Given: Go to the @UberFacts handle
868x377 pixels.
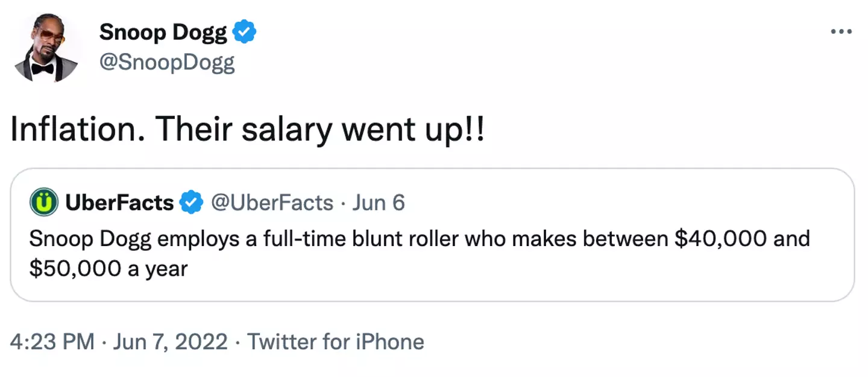Looking at the screenshot, I should click(271, 203).
